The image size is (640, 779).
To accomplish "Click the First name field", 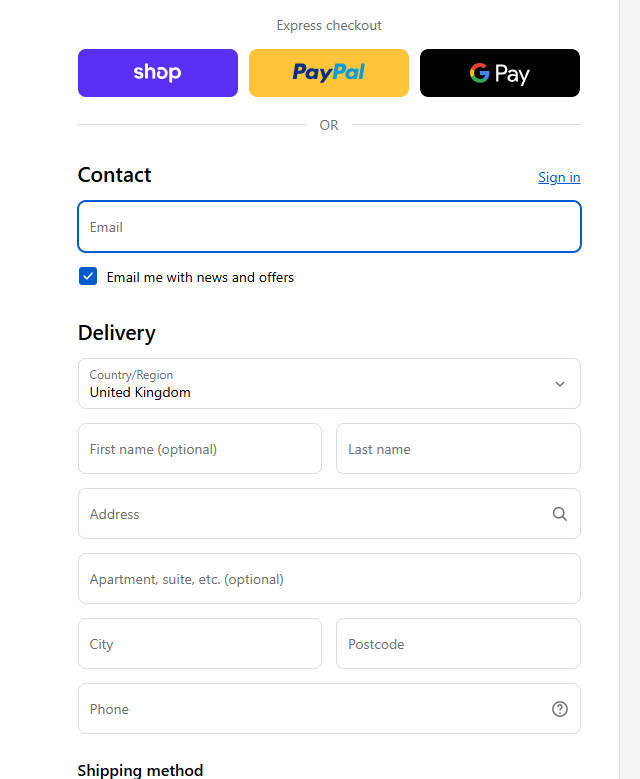I will click(x=200, y=449).
